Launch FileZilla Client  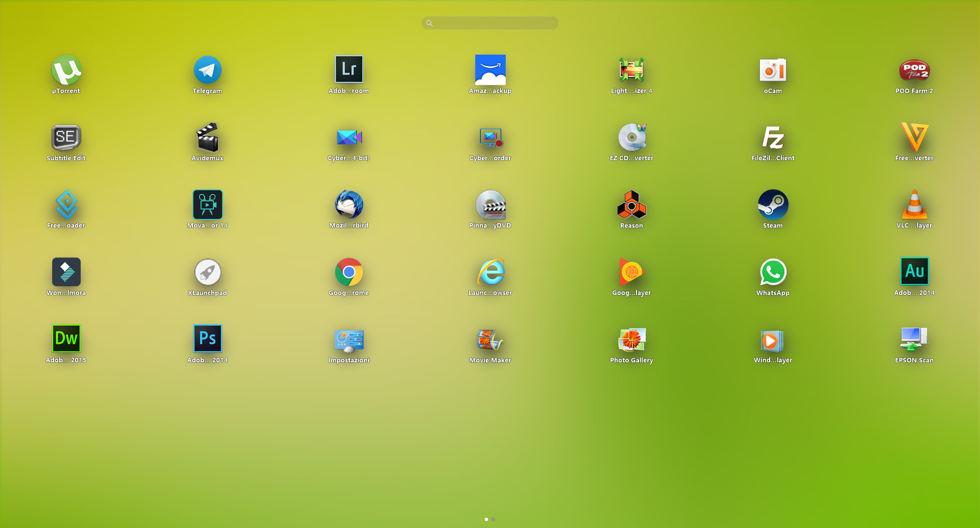(x=773, y=138)
